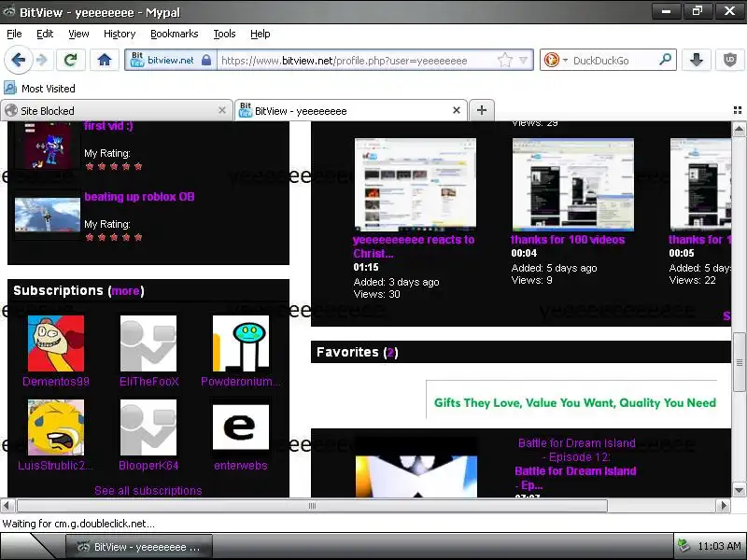Click the tab groups grid icon
The image size is (747, 560).
(738, 110)
